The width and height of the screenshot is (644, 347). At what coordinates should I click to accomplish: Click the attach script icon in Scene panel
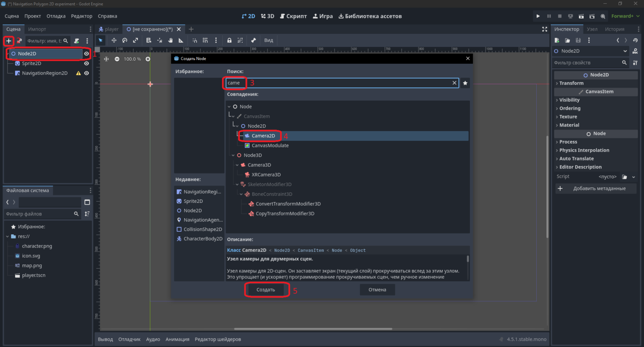(x=76, y=41)
